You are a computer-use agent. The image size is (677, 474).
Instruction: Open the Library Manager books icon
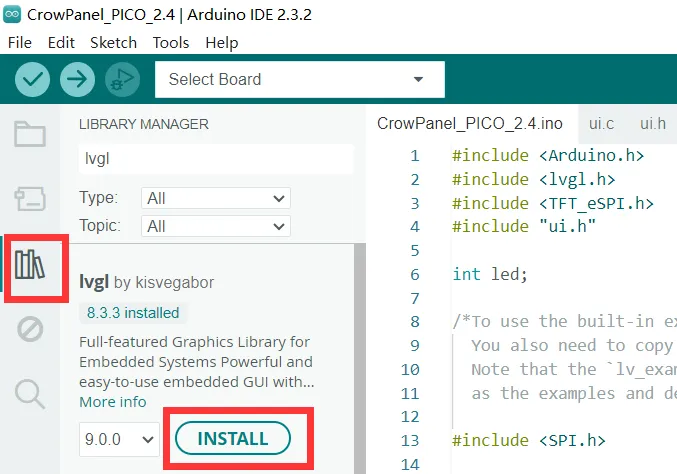(x=30, y=266)
